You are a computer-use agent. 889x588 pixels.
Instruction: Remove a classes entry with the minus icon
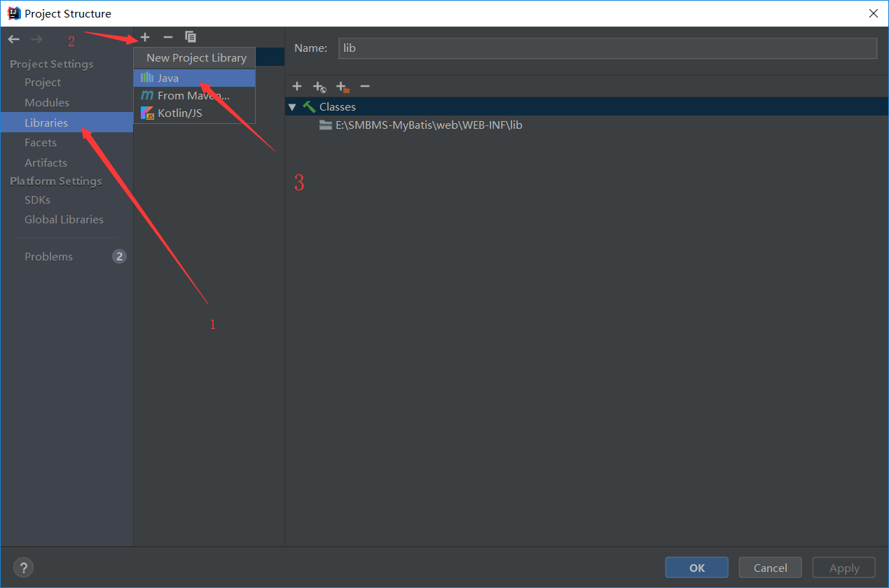click(x=364, y=86)
